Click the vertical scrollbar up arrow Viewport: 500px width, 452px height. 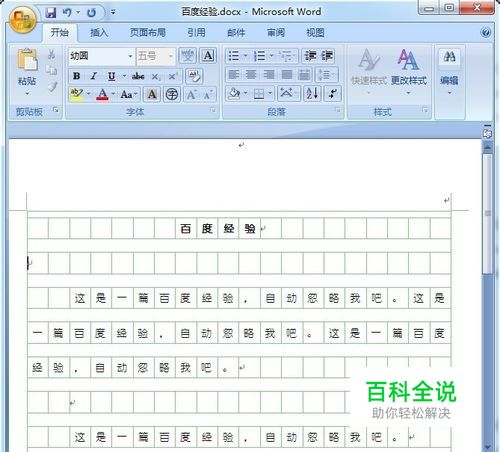click(x=488, y=146)
